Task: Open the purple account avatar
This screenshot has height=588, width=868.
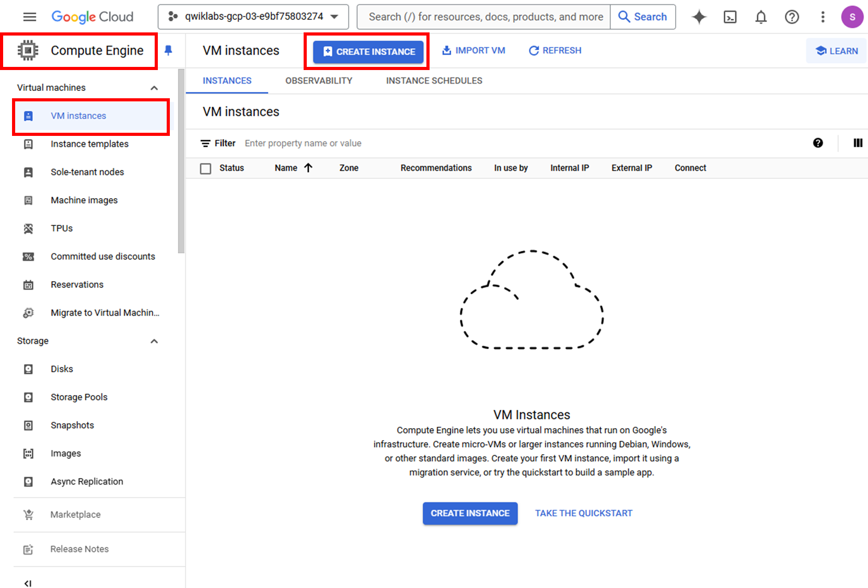Action: 852,17
